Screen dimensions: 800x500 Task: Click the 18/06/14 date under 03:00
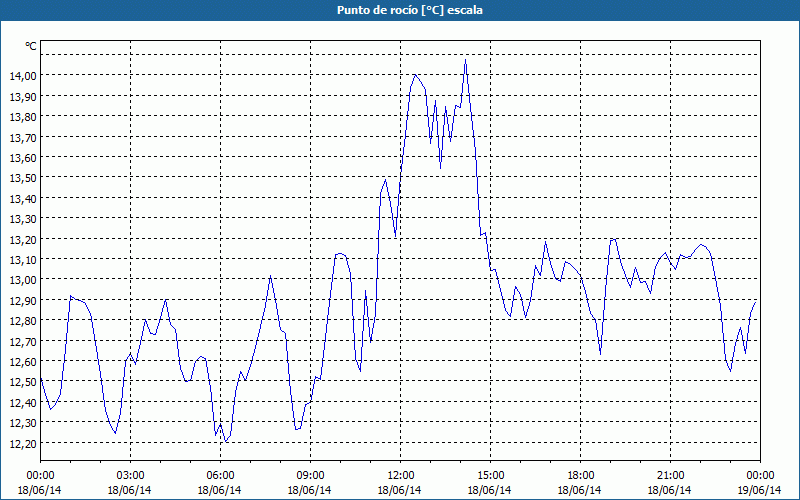tap(130, 490)
